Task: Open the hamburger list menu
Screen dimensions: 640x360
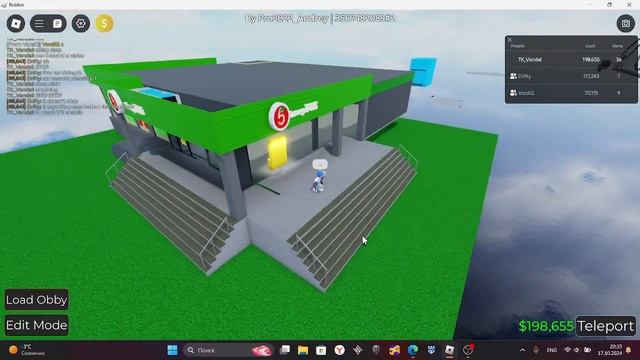Action: tap(39, 24)
